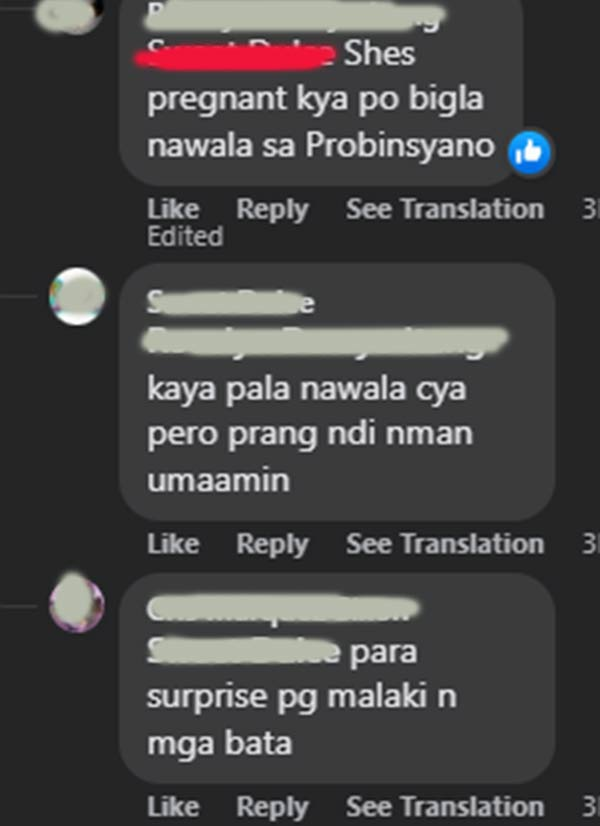The height and width of the screenshot is (826, 600).
Task: Click the Edited label under first comment
Action: pyautogui.click(x=185, y=236)
